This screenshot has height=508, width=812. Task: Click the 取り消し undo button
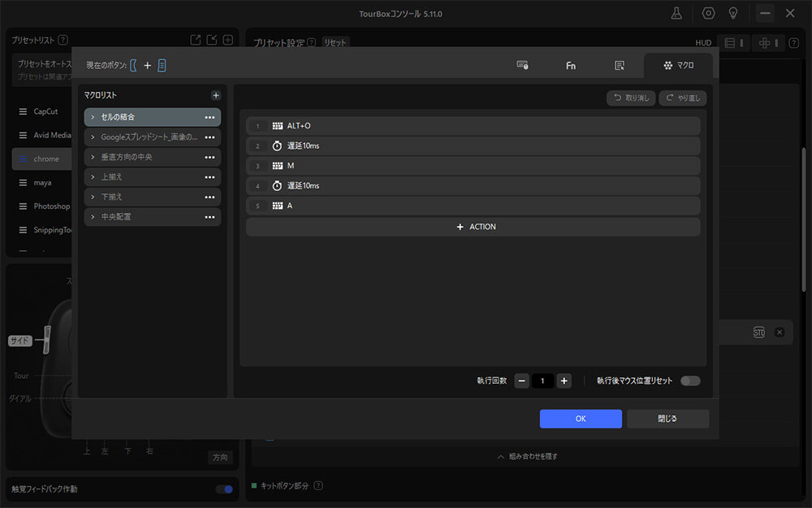[631, 98]
